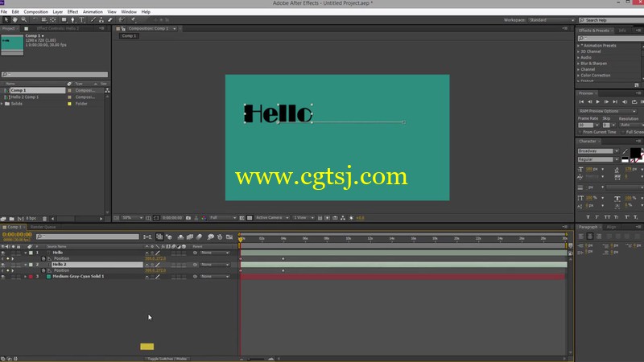This screenshot has width=644, height=362.
Task: Select the Pen tool
Action: (x=72, y=19)
